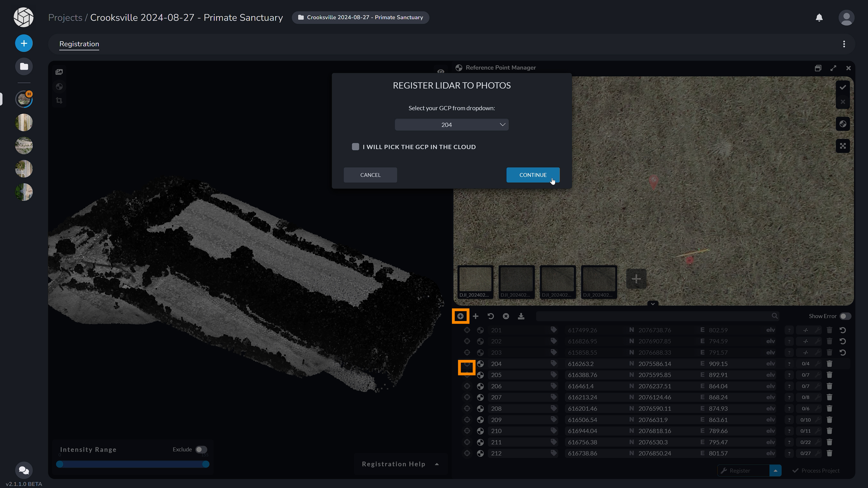Turn on the Exclude toggle for intensity range
Screen dimensions: 868x488
pos(201,450)
